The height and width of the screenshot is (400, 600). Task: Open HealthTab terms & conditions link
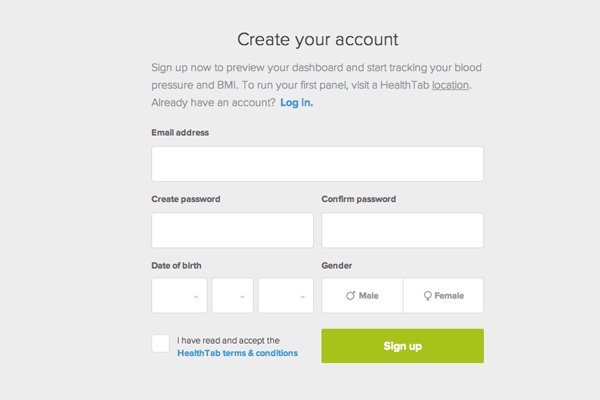[x=238, y=353]
